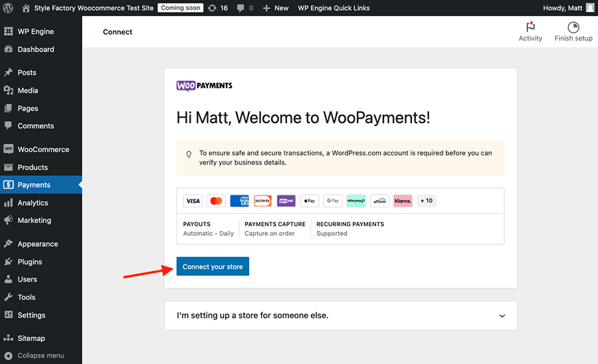Click the chevron on the someone else panel
Viewport: 598px width, 364px height.
click(x=502, y=316)
